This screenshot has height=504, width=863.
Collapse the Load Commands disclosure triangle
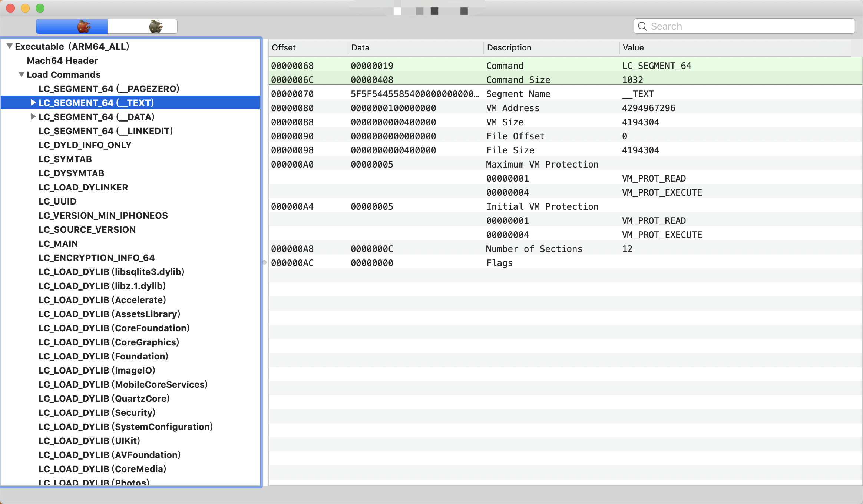pyautogui.click(x=22, y=74)
